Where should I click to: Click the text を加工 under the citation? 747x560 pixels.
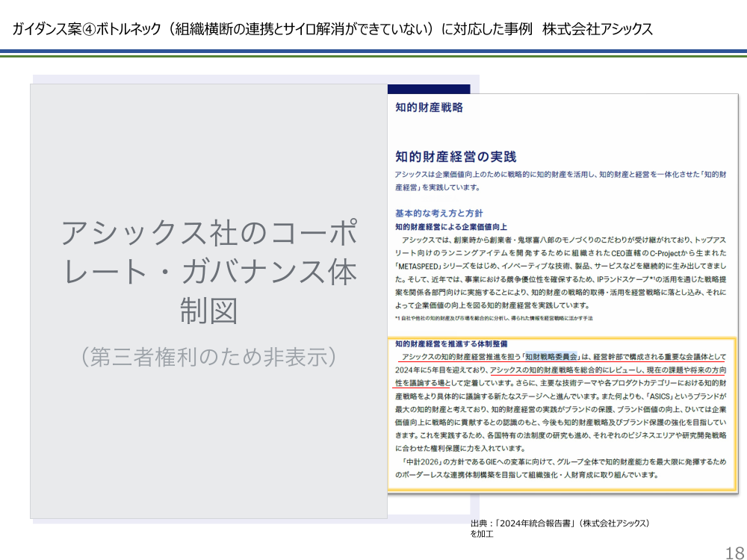[482, 534]
